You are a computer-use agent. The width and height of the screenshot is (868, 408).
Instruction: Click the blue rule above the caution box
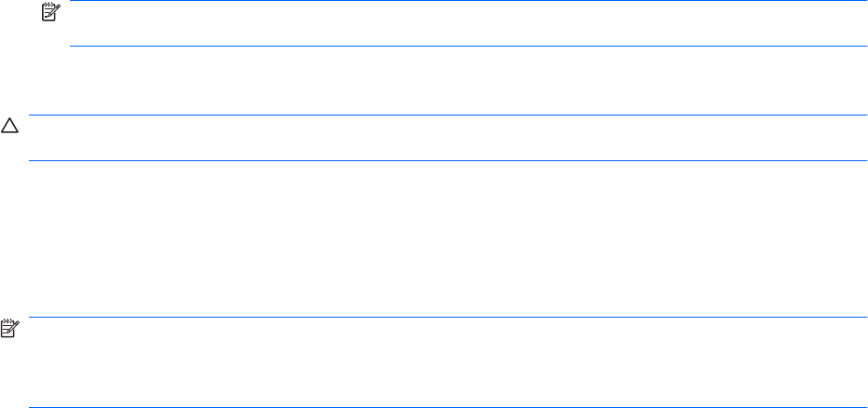[x=448, y=116]
